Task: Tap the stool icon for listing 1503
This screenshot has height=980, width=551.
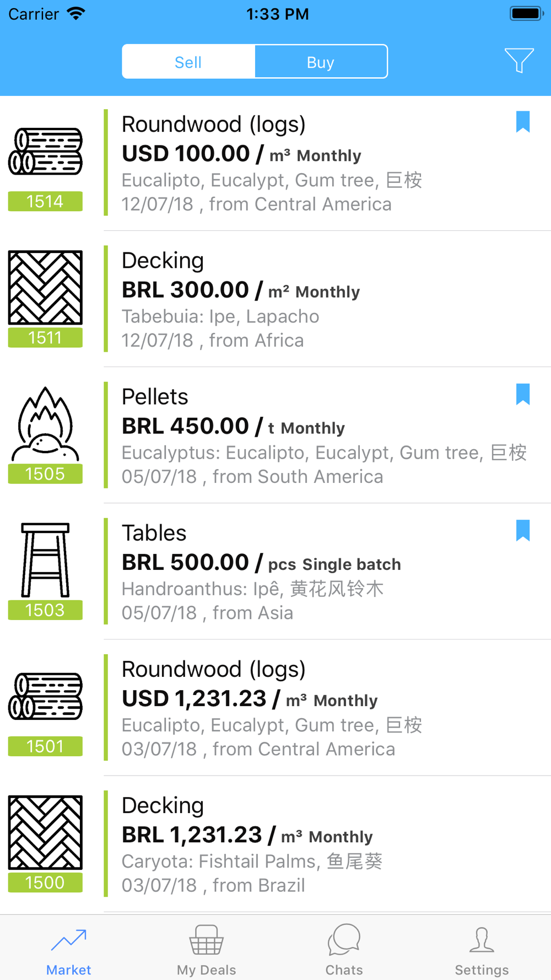Action: click(45, 560)
